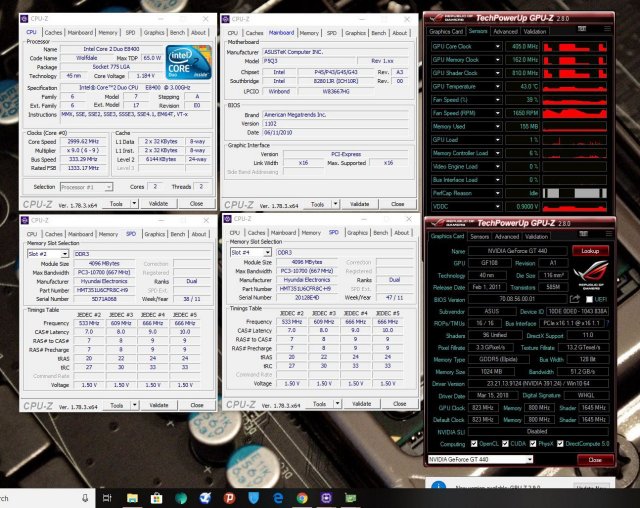
Task: Open Validation tab in GPU-Z Graphics Card window
Action: [x=536, y=237]
